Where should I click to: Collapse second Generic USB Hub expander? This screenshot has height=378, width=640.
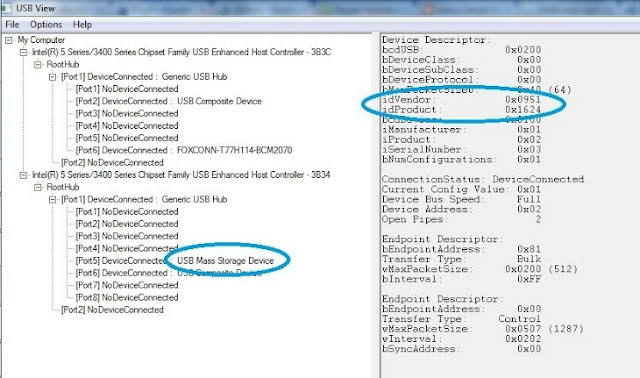click(x=52, y=200)
